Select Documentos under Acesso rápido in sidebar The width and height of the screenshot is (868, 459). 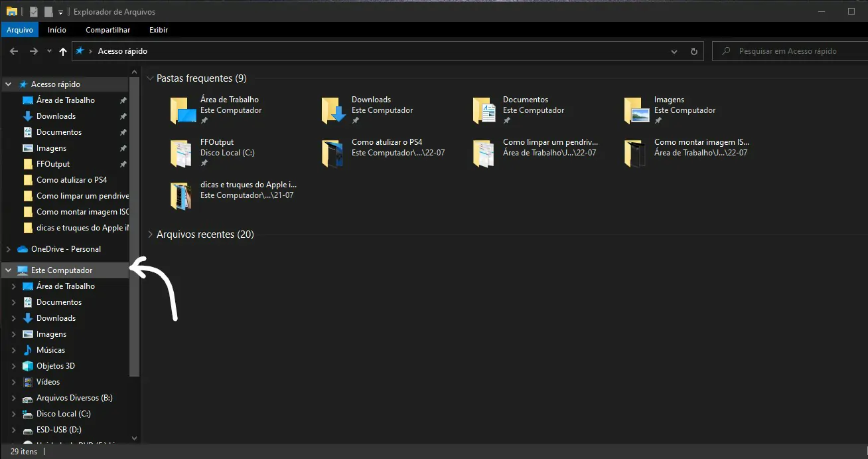pyautogui.click(x=59, y=132)
